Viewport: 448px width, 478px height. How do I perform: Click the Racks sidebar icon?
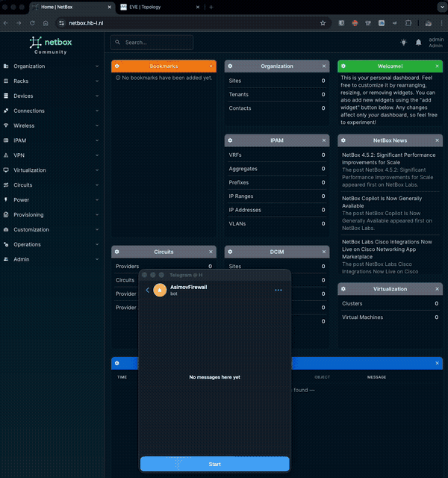pyautogui.click(x=6, y=81)
